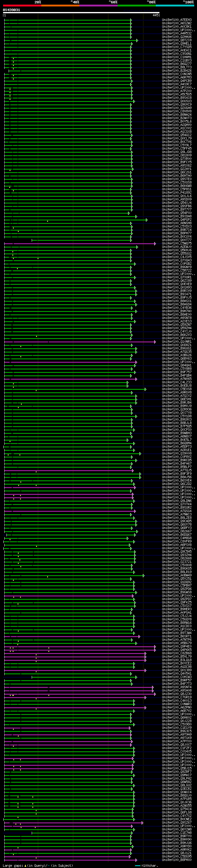Viewport: 197px width, 868px height.
Task: Select label UniRef100_A8NSH8
Action: point(177,223)
